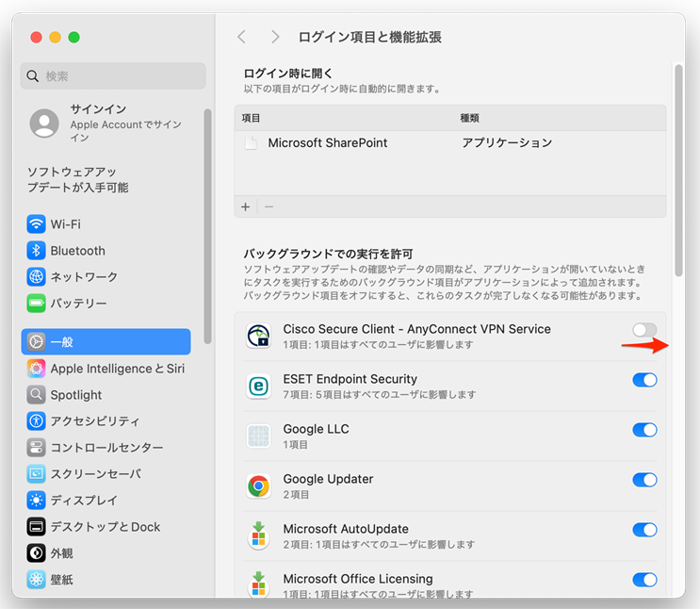Open the バッテリー battery icon
This screenshot has height=609, width=700.
37,304
